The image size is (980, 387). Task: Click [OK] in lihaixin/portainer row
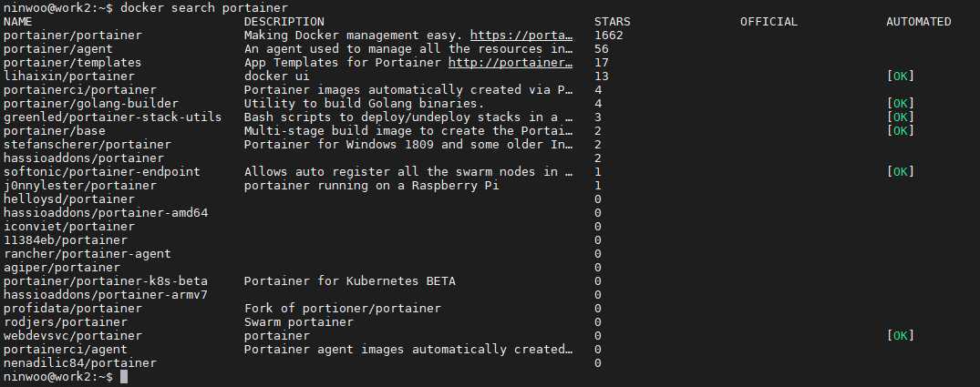tap(901, 76)
